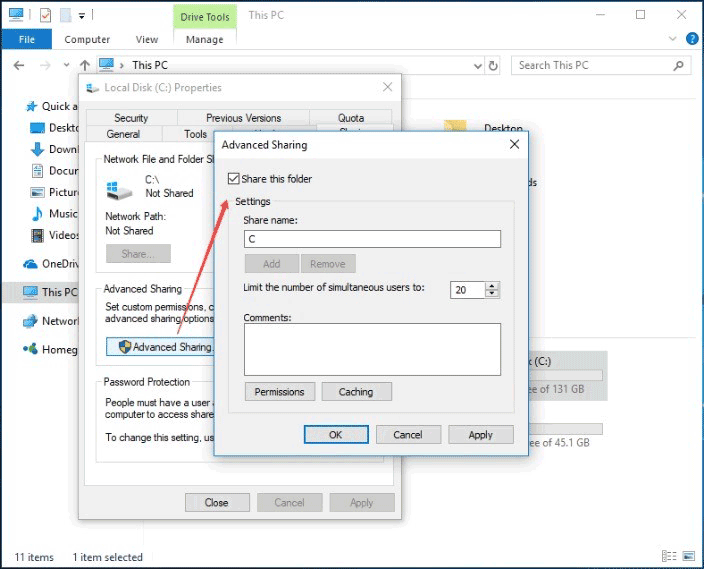Screen dimensions: 704x569
Task: Click Apply in Advanced Sharing dialog
Action: tap(480, 435)
